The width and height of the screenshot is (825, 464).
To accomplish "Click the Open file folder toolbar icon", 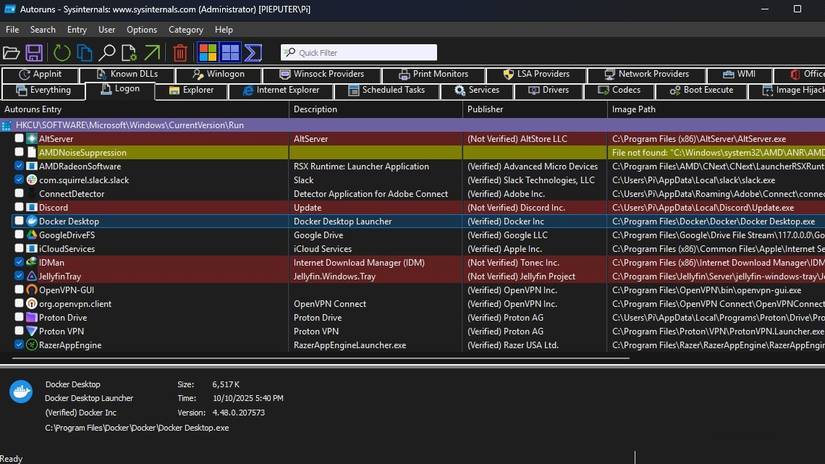I will coord(13,52).
